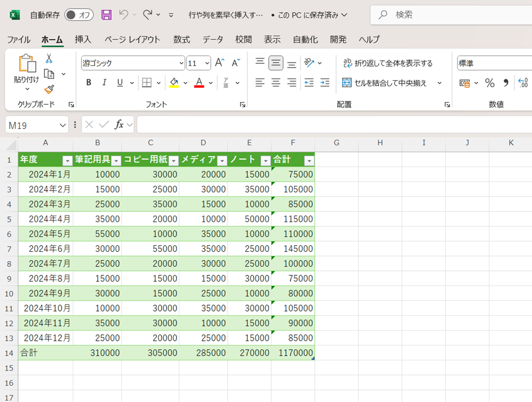This screenshot has width=532, height=402.
Task: Open phonetic guide (furigana) icon
Action: click(x=226, y=83)
